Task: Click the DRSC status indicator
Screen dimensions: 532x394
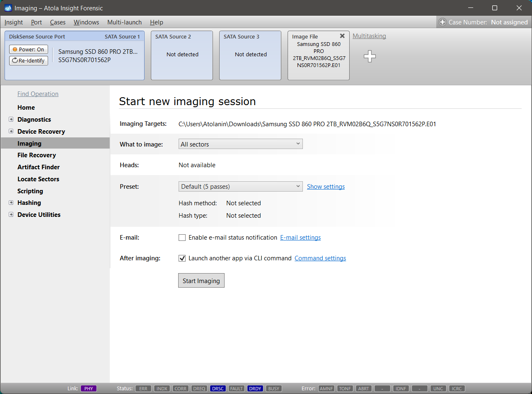Action: (218, 389)
